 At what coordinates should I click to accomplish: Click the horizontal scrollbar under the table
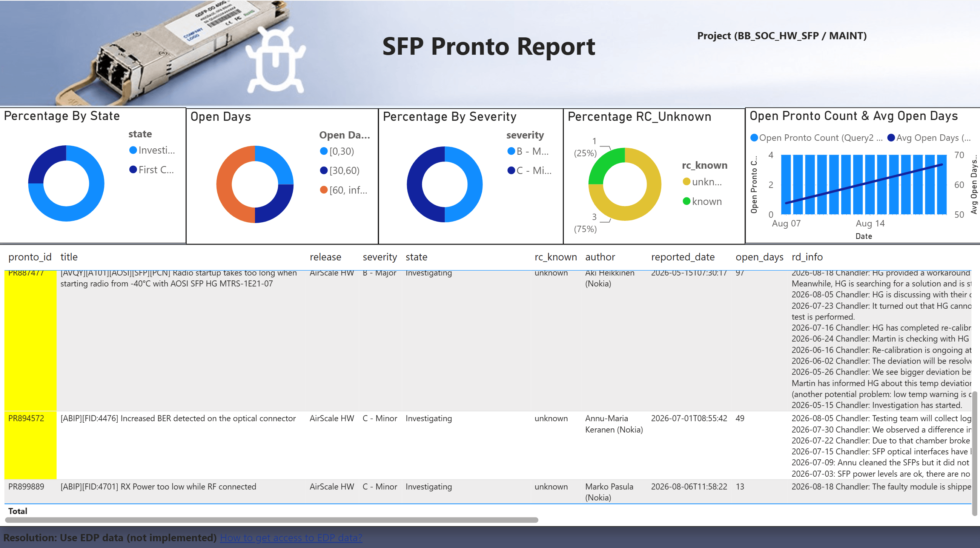(x=272, y=520)
